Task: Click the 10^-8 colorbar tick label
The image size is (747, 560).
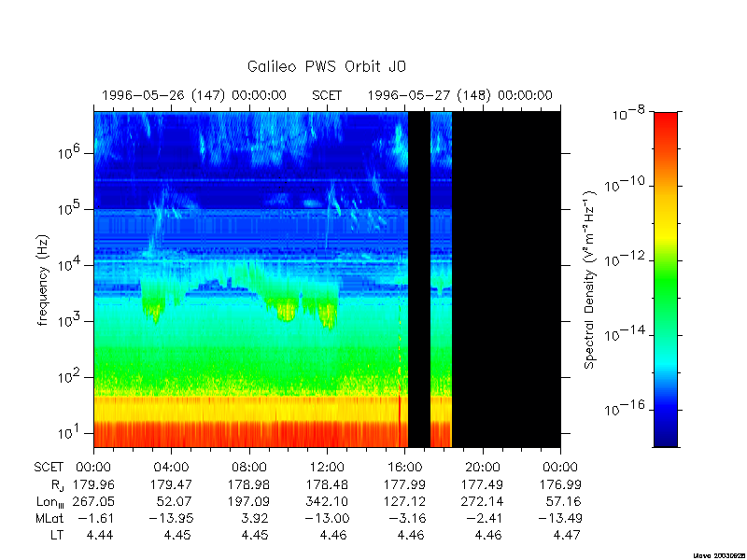Action: point(627,113)
